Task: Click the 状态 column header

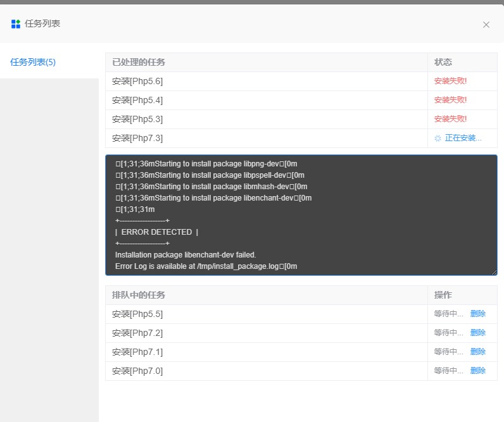Action: click(x=443, y=62)
